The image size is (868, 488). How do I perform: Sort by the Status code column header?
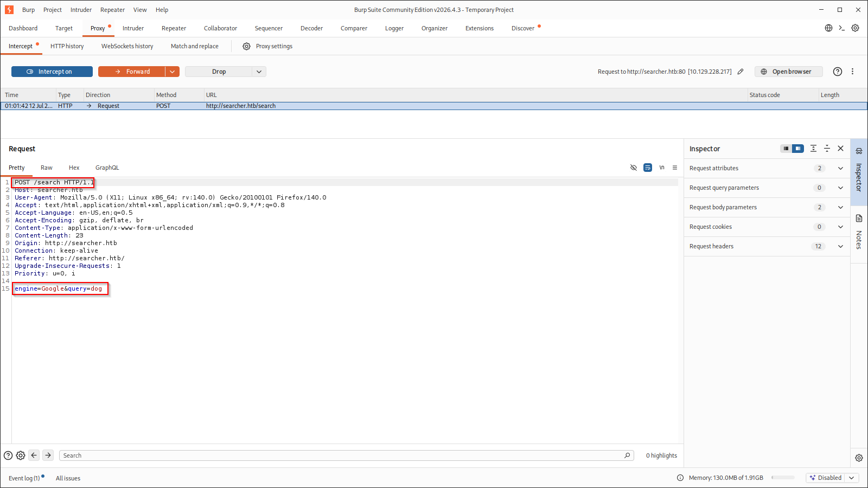click(783, 95)
